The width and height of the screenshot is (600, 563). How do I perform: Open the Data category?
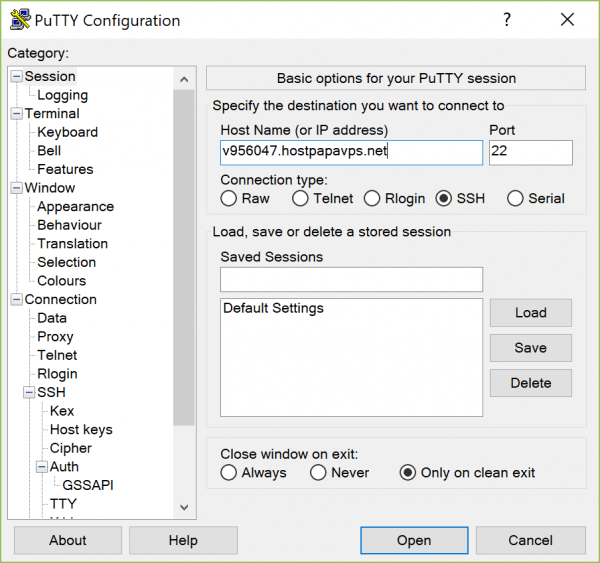click(x=52, y=318)
